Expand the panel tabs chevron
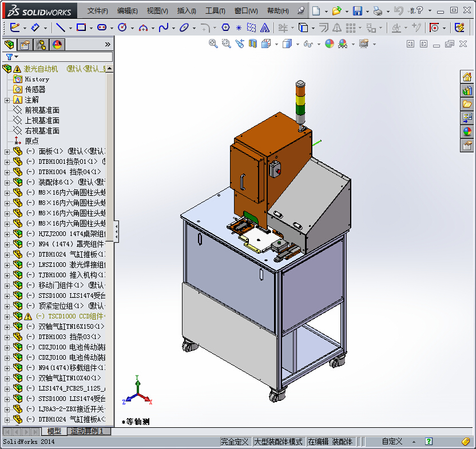This screenshot has height=449, width=476. pos(108,44)
